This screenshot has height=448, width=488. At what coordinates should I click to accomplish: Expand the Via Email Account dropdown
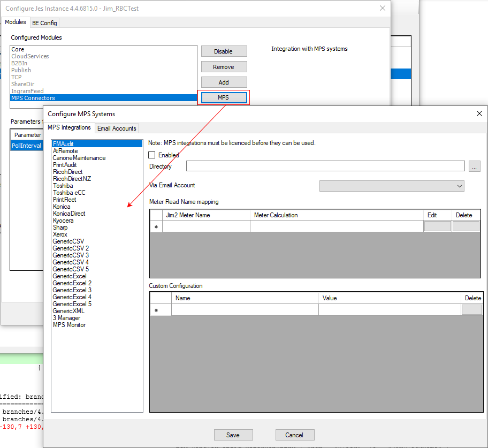[459, 186]
